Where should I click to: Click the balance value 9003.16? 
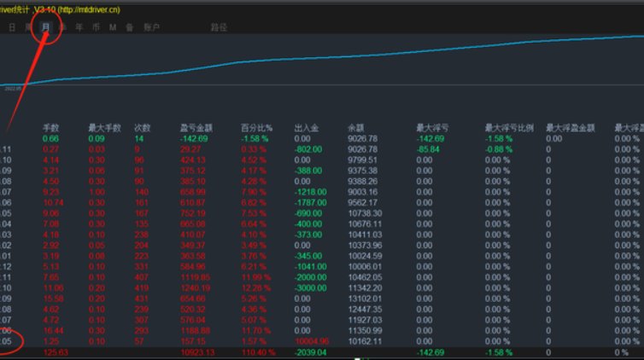pyautogui.click(x=362, y=192)
